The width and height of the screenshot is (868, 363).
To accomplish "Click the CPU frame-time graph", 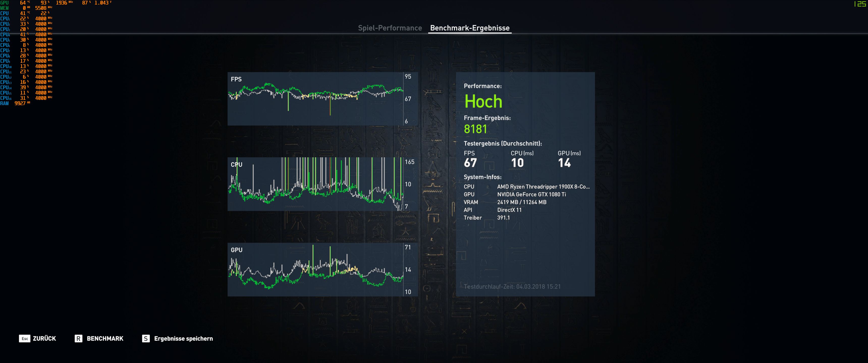I will pyautogui.click(x=315, y=184).
